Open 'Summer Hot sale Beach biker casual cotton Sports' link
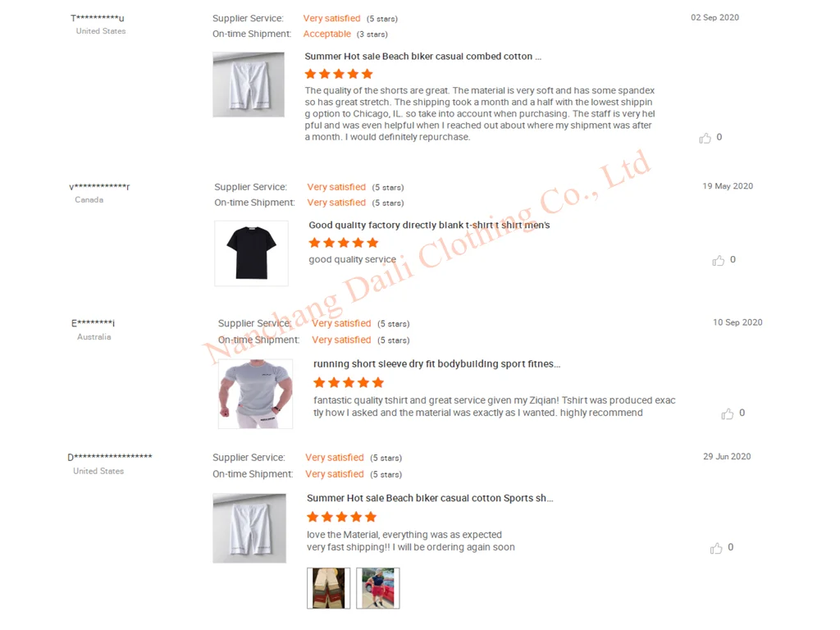This screenshot has height=630, width=840. pyautogui.click(x=430, y=498)
